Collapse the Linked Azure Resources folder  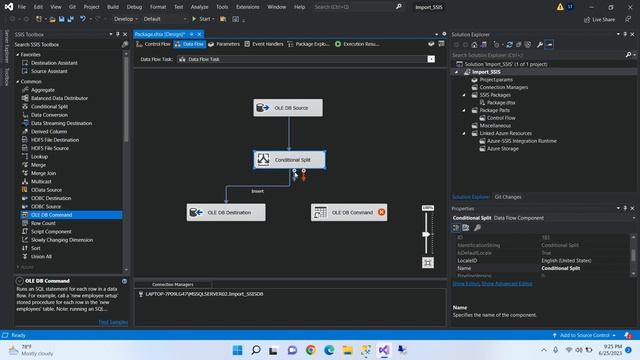tap(464, 133)
